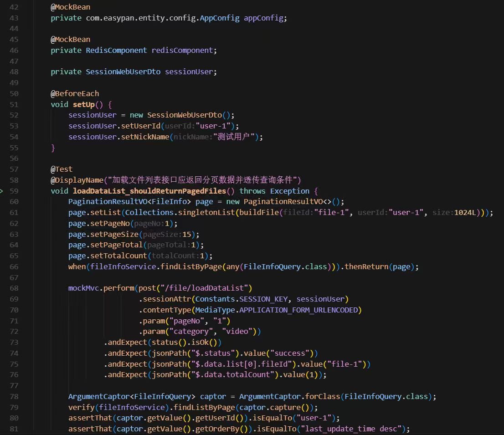Screen dimensions: 504x435
Task: Click the mockMvc identifier
Action: pyautogui.click(x=83, y=288)
